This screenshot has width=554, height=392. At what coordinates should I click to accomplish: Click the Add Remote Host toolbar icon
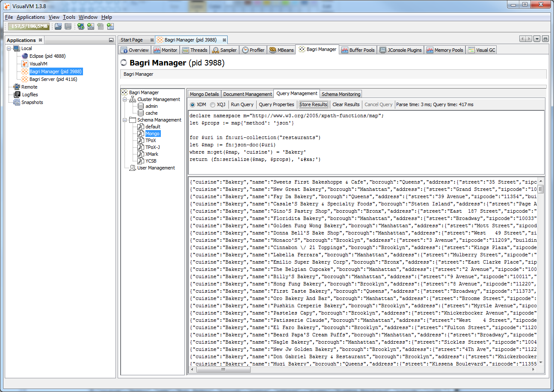[81, 27]
